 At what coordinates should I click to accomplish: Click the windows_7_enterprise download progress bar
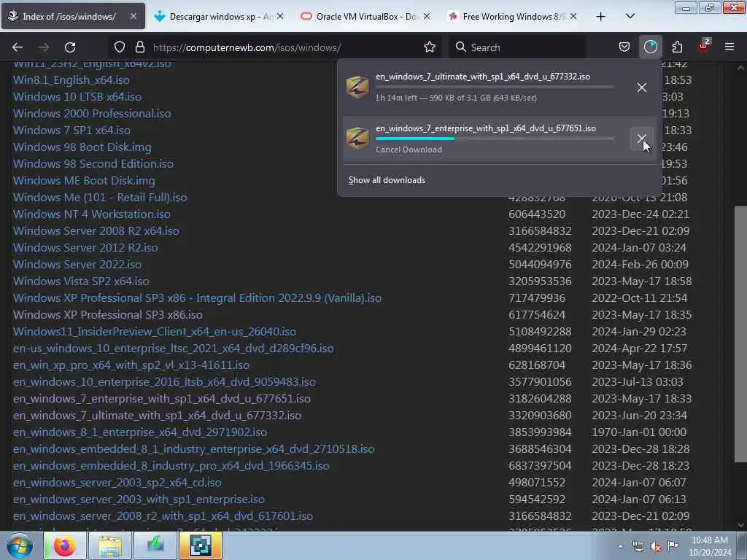tap(495, 139)
